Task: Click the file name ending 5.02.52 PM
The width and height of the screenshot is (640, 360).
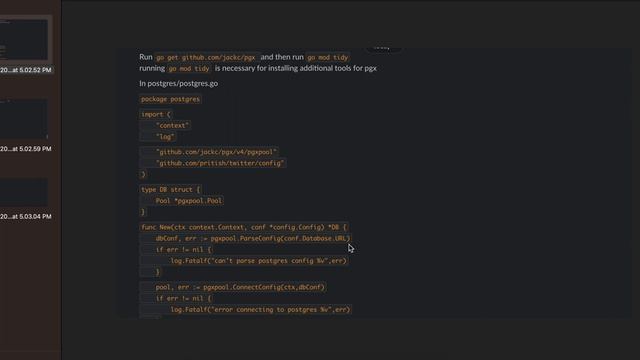Action: (26, 70)
